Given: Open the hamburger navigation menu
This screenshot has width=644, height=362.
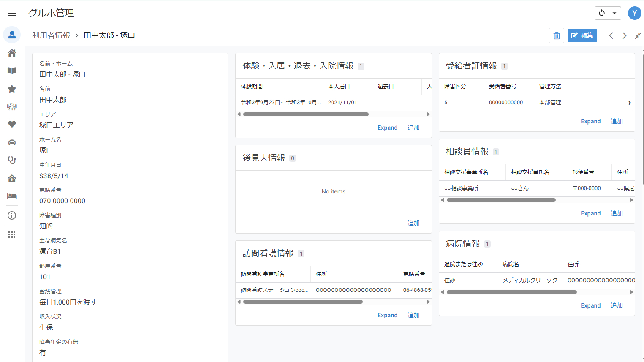Looking at the screenshot, I should [x=12, y=13].
